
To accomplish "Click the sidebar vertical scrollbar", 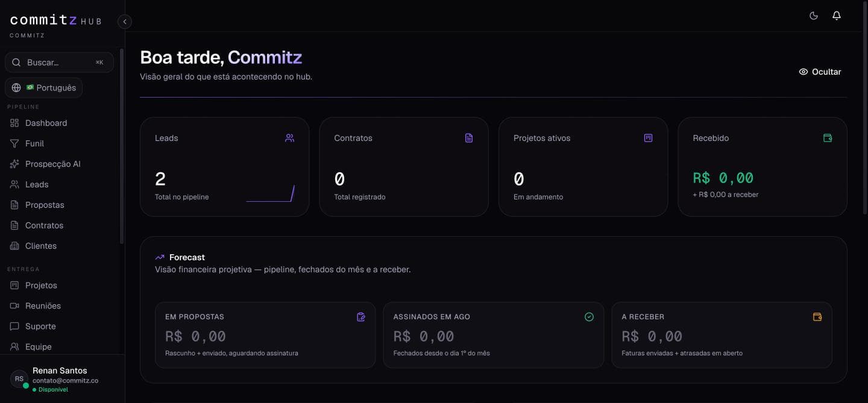I will click(x=122, y=146).
